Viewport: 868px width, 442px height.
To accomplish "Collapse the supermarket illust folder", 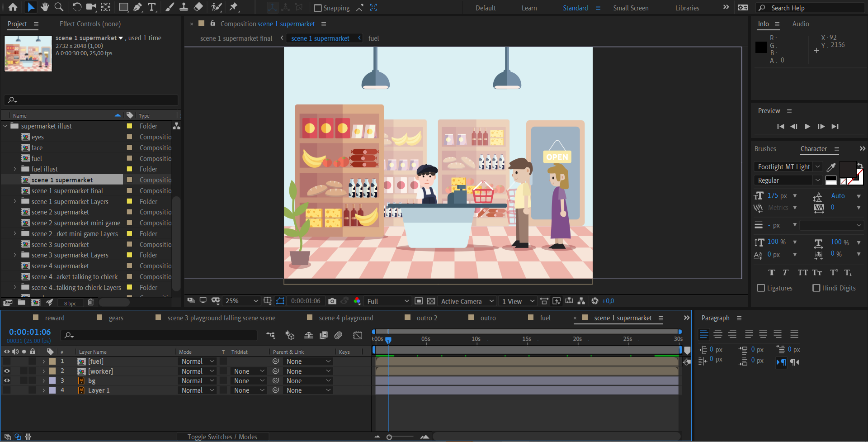I will [x=5, y=126].
